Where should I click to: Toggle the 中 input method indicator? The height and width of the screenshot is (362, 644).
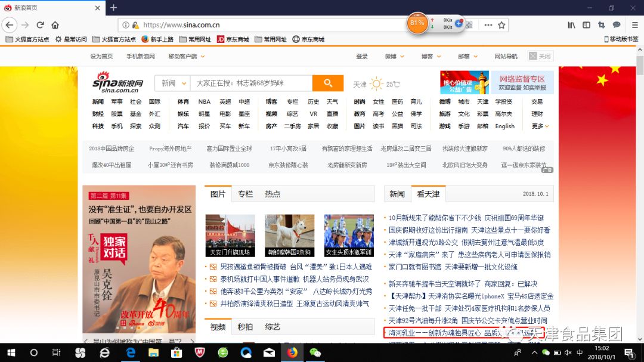(580, 352)
